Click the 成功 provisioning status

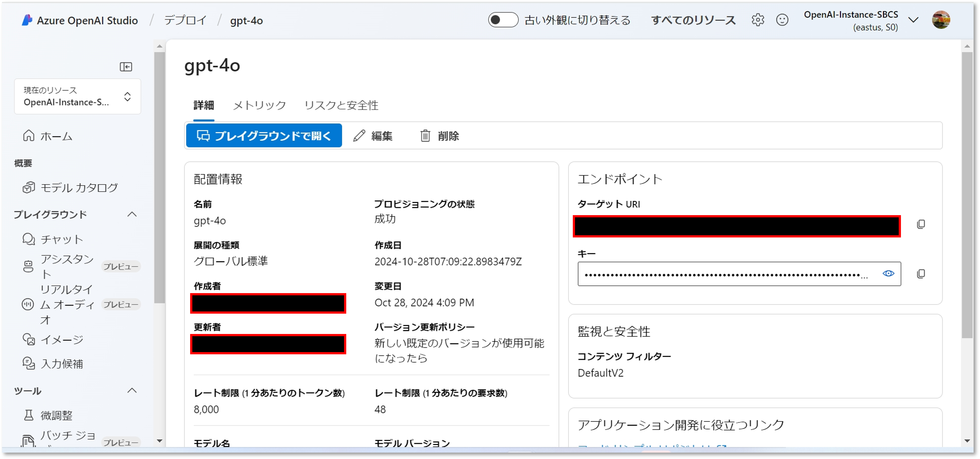385,219
